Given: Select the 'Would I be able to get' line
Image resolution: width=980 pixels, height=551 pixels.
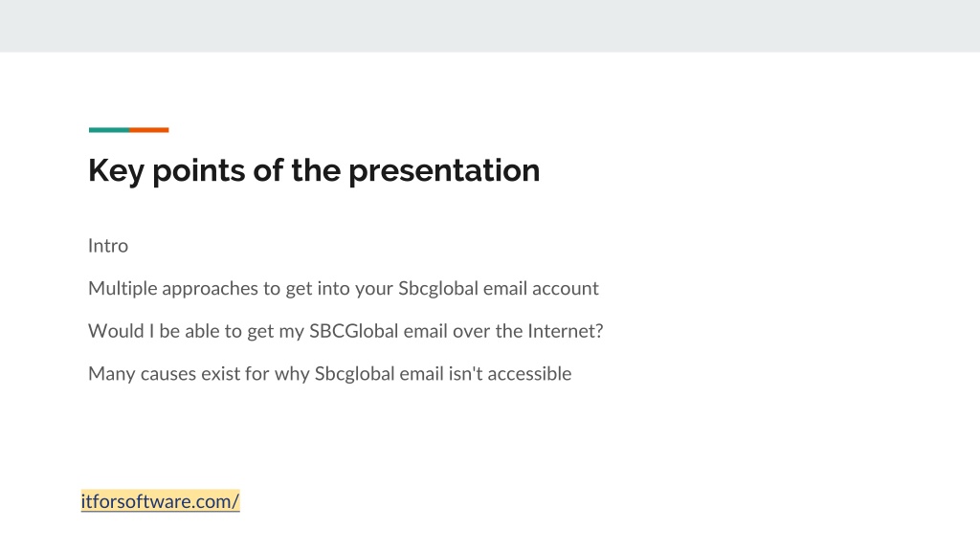Looking at the screenshot, I should click(x=345, y=331).
